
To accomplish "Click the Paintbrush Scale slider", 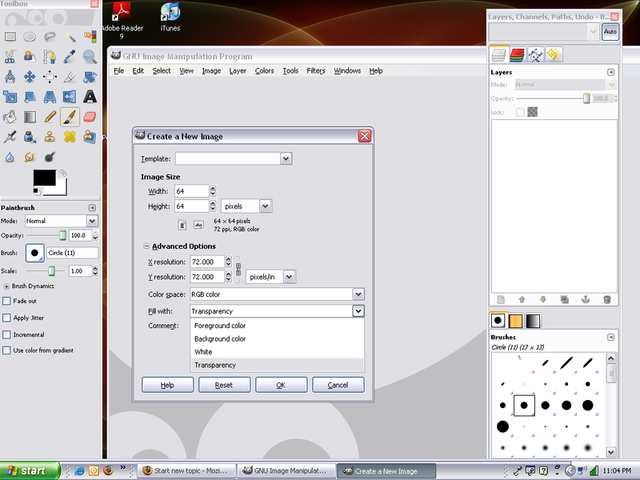I will pos(46,271).
